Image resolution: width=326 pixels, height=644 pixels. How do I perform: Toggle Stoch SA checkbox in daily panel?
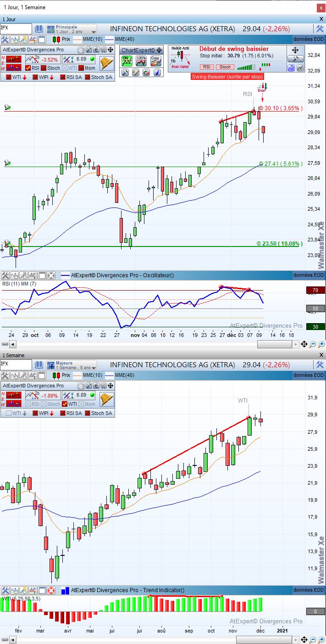88,77
